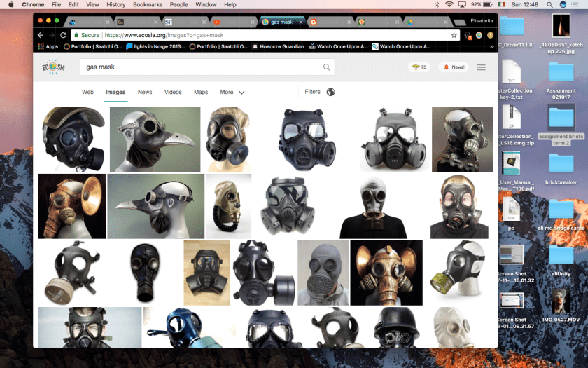Open the Filters options
This screenshot has height=368, width=588.
pyautogui.click(x=312, y=92)
